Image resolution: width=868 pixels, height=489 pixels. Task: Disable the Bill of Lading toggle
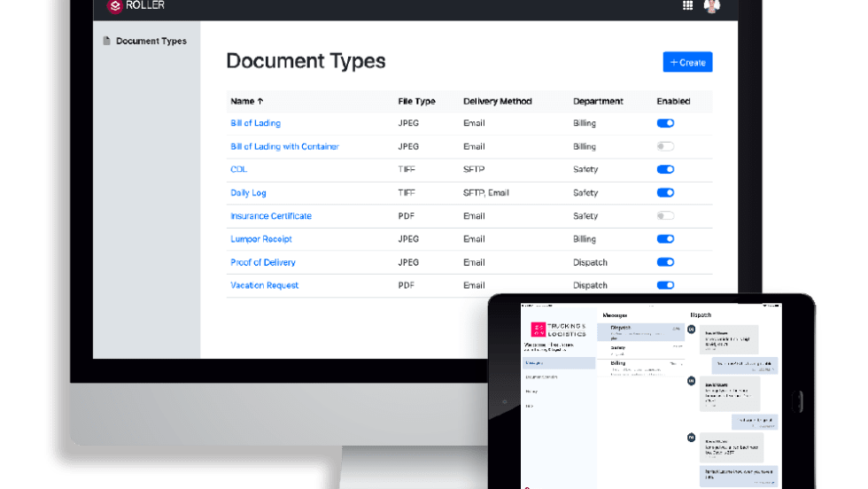pyautogui.click(x=665, y=124)
